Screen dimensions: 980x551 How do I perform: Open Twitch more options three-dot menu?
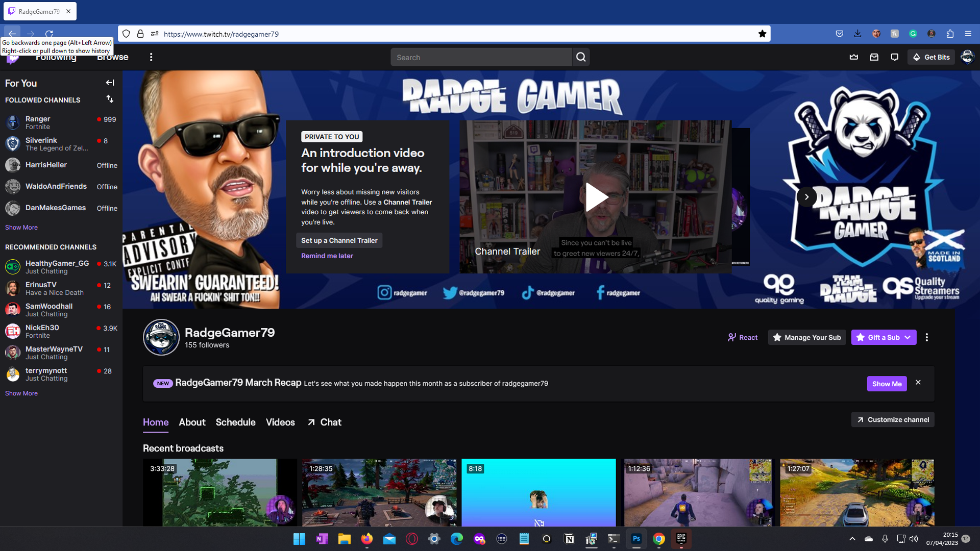tap(151, 57)
